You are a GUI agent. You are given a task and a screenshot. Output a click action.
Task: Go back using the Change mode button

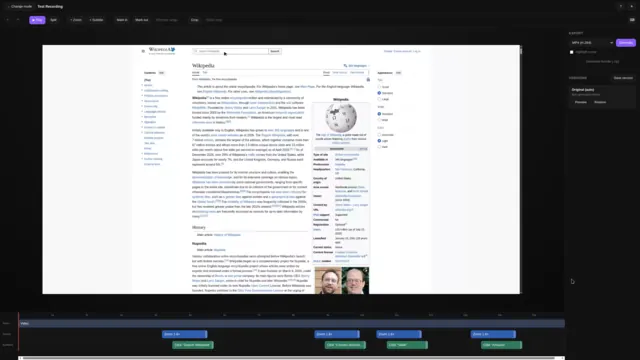[x=20, y=7]
